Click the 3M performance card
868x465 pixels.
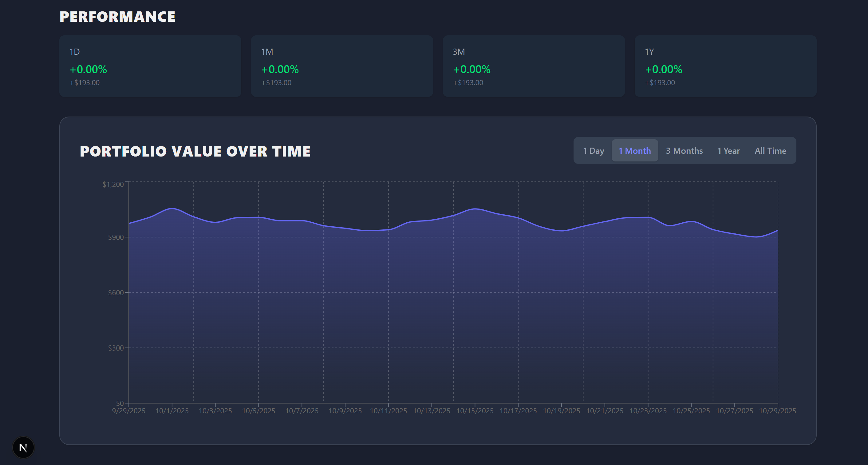533,66
